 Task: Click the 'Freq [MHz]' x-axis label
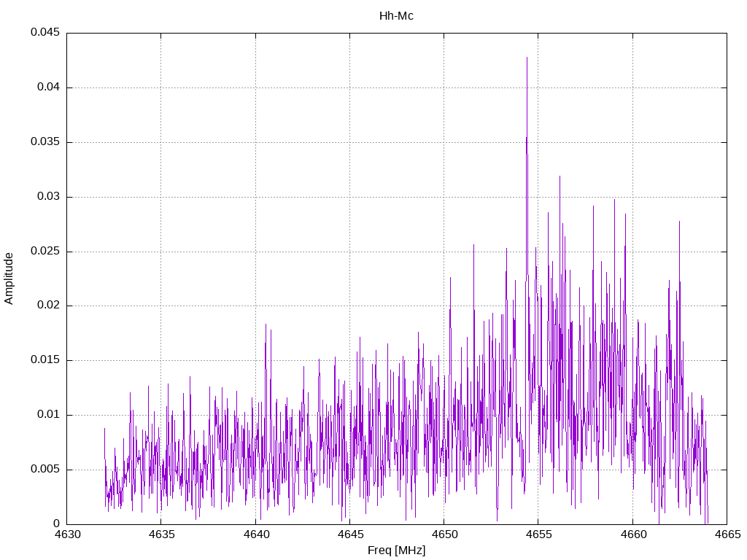click(396, 551)
